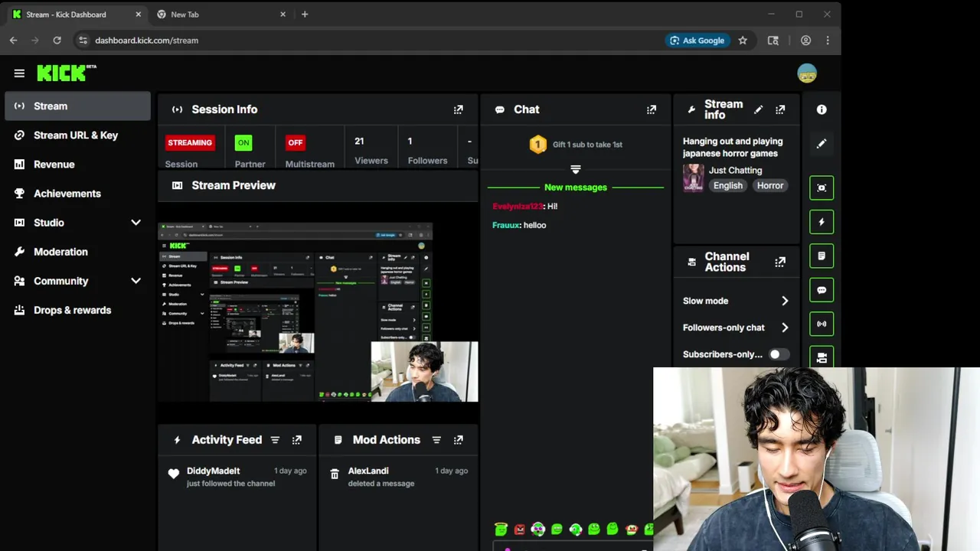Expand the Community sidebar section
The width and height of the screenshot is (980, 551).
[136, 281]
